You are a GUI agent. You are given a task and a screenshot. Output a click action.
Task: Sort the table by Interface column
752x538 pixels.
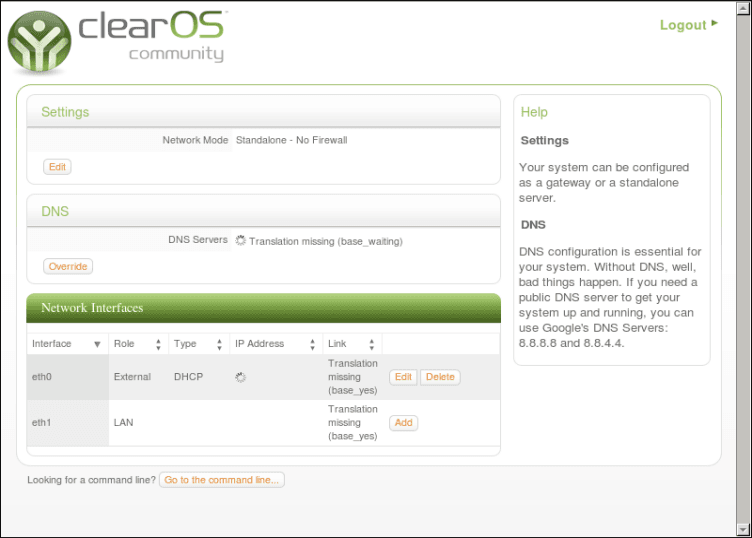tap(67, 344)
